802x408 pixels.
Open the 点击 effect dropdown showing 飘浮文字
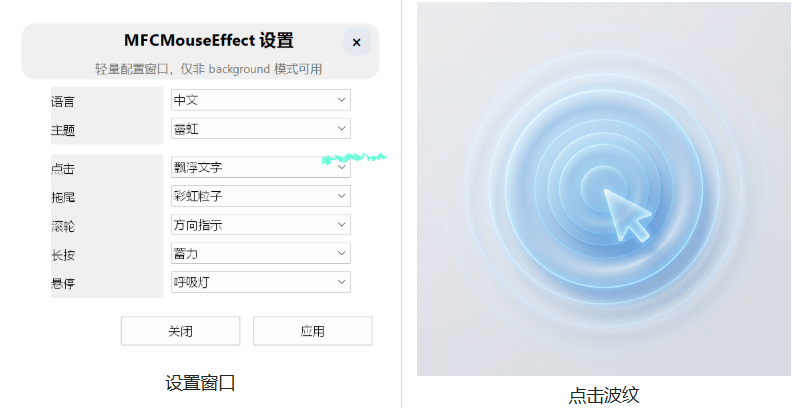261,168
